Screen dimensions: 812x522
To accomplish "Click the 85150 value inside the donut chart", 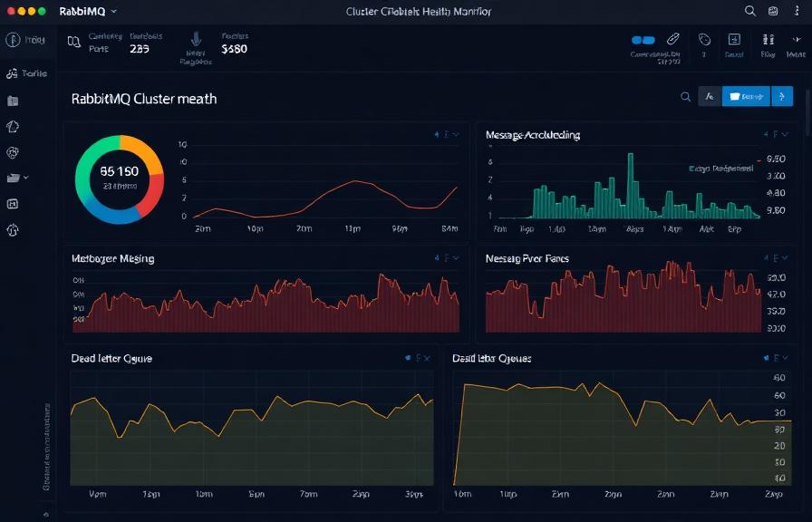I will tap(119, 172).
